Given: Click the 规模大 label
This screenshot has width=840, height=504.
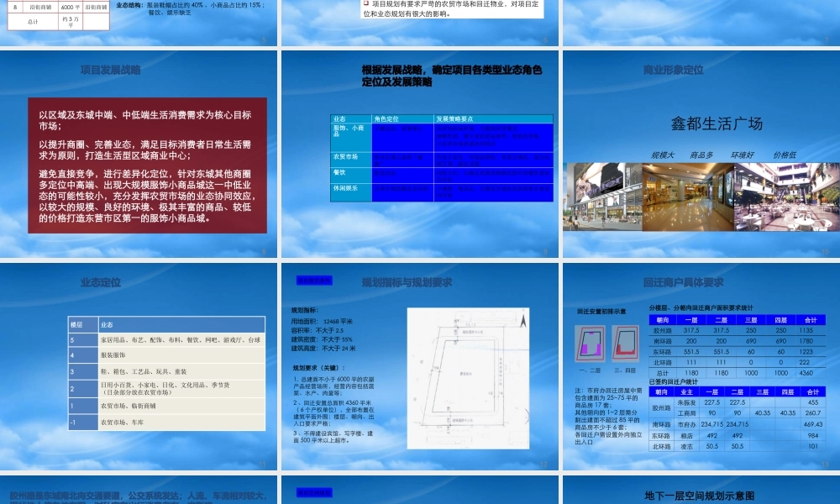Looking at the screenshot, I should pyautogui.click(x=662, y=155).
